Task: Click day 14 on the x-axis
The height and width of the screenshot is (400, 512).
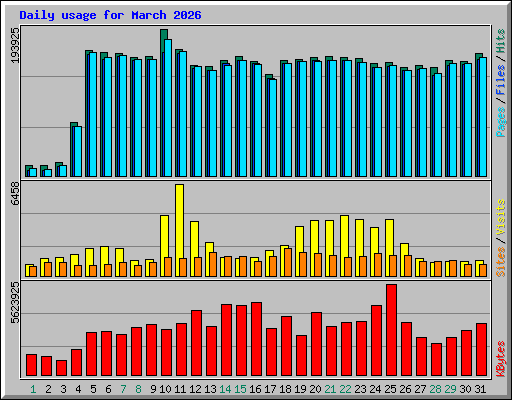Action: pyautogui.click(x=225, y=389)
